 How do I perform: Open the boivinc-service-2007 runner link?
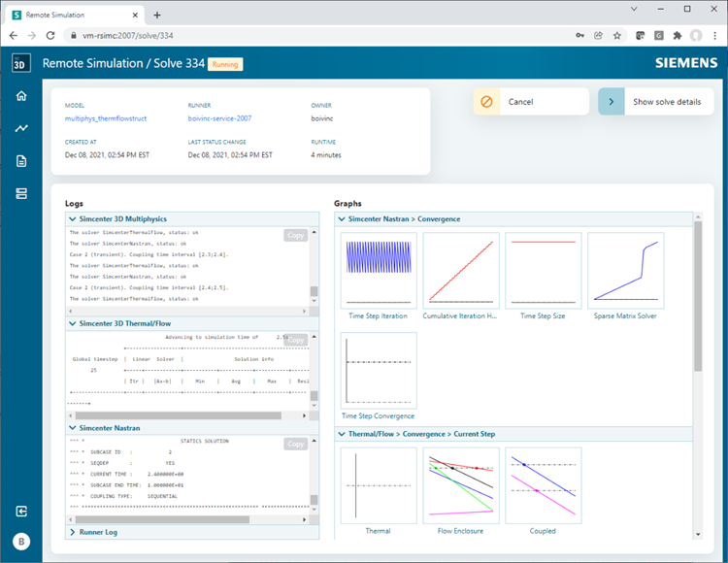(219, 118)
